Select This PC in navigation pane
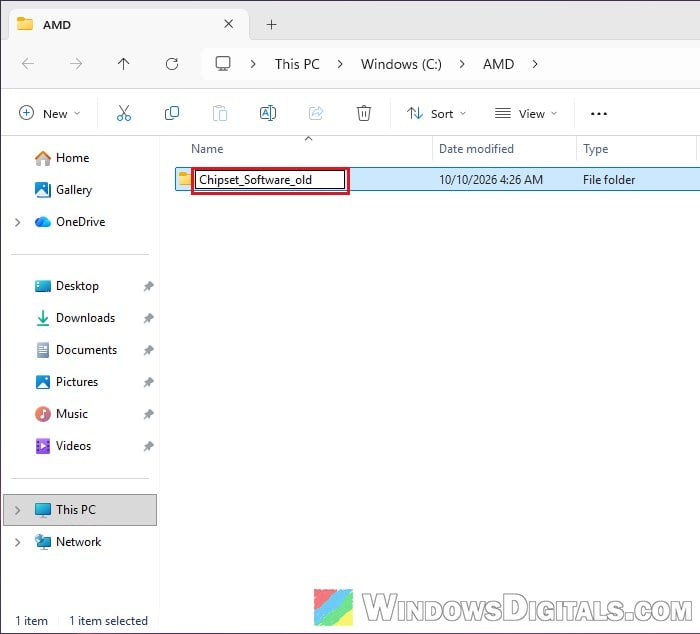Image resolution: width=700 pixels, height=634 pixels. click(x=80, y=510)
